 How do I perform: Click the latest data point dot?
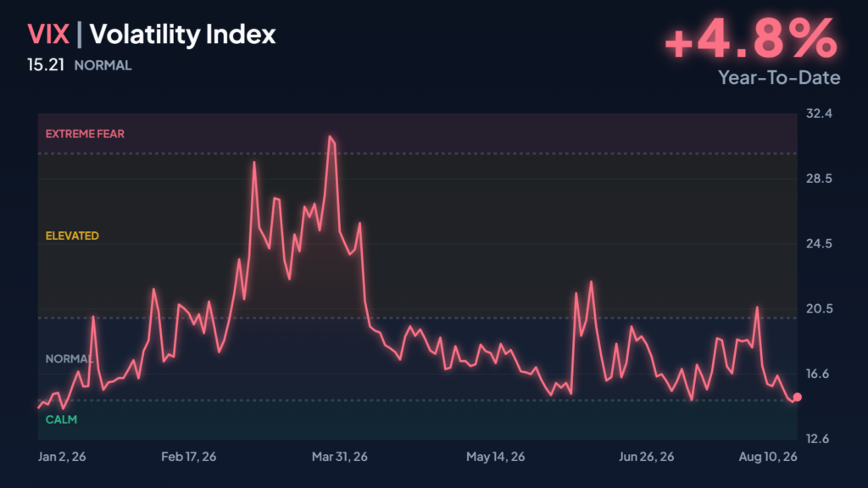click(797, 396)
